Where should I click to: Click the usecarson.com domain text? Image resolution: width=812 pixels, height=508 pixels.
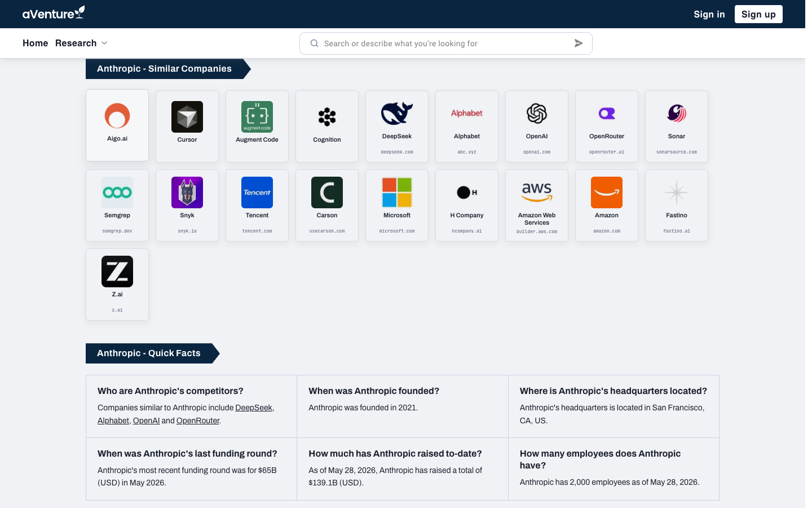tap(327, 231)
